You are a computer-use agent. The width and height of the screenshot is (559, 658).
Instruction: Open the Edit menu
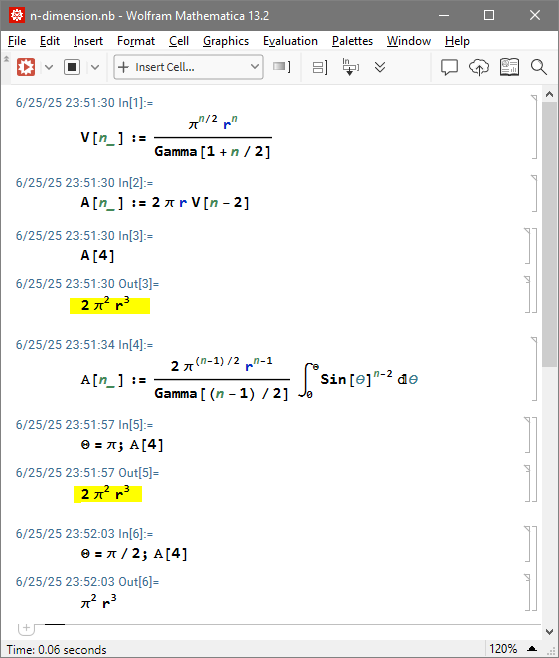tap(50, 41)
